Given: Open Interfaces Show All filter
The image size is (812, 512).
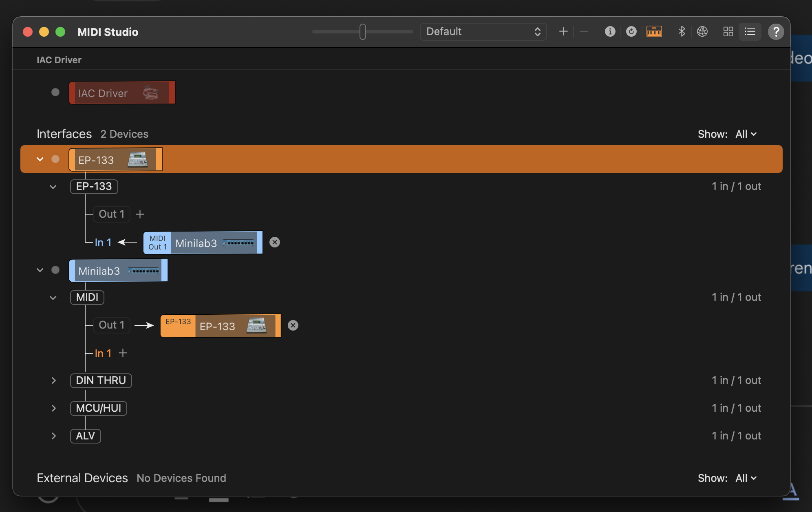Looking at the screenshot, I should click(x=746, y=134).
